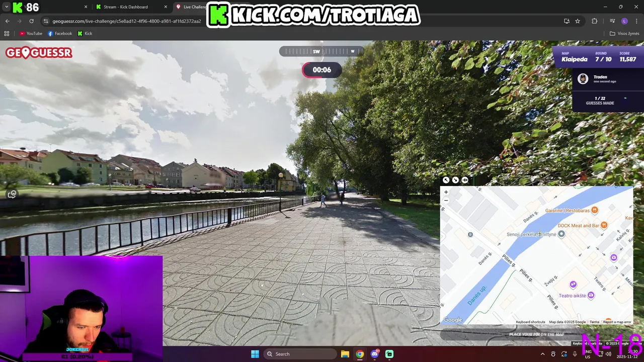644x362 pixels.
Task: Enlarge the guess map with the up-left arrow
Action: tap(446, 180)
